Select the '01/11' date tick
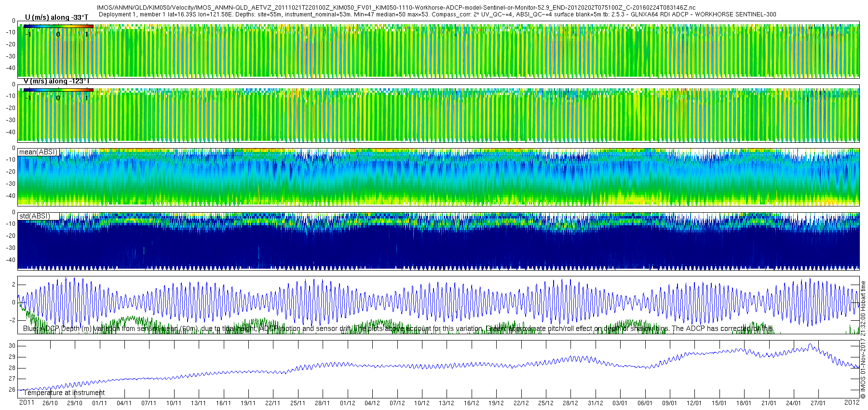 [99, 403]
